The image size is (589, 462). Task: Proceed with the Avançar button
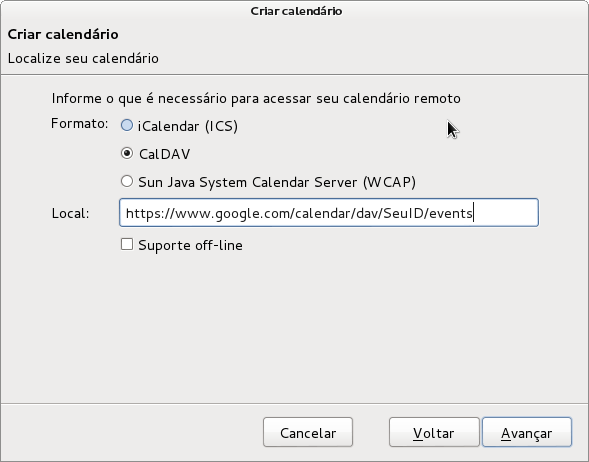click(x=527, y=432)
